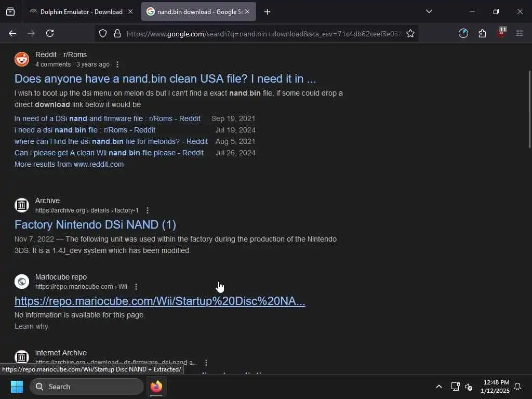Screen dimensions: 532x399
Task: Open the 'Factory Nintendo DSi NAND (1)' result
Action: pyautogui.click(x=96, y=224)
